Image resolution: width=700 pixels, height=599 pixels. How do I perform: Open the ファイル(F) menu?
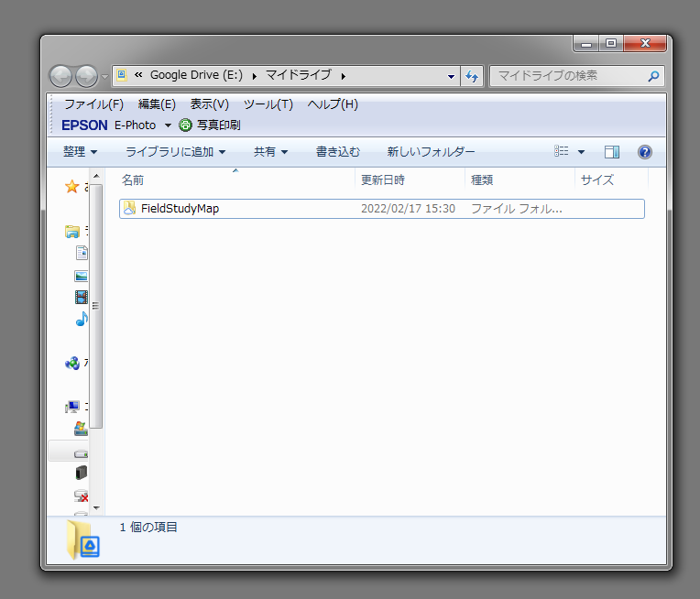93,104
